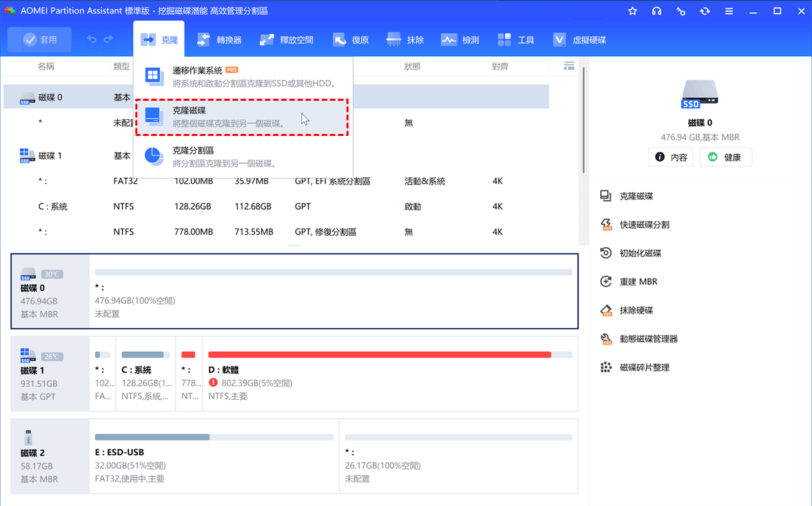Click the 工具 tools grid icon
Image resolution: width=812 pixels, height=506 pixels.
point(516,40)
